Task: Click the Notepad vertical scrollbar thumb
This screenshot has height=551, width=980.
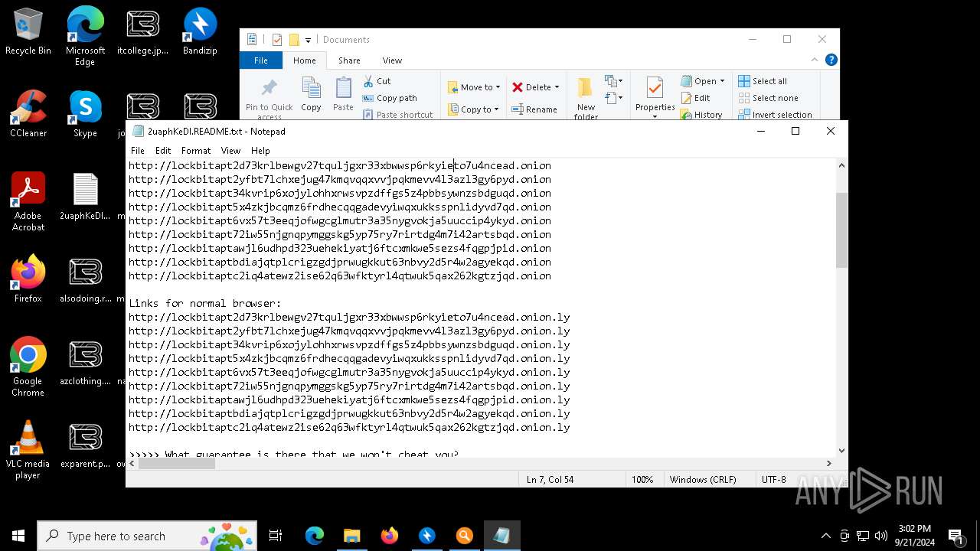Action: point(841,230)
